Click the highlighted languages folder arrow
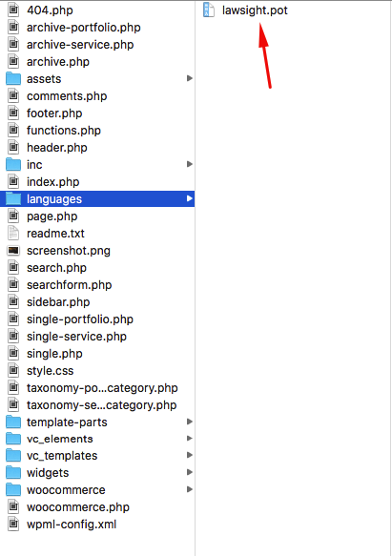The width and height of the screenshot is (392, 556). click(190, 198)
